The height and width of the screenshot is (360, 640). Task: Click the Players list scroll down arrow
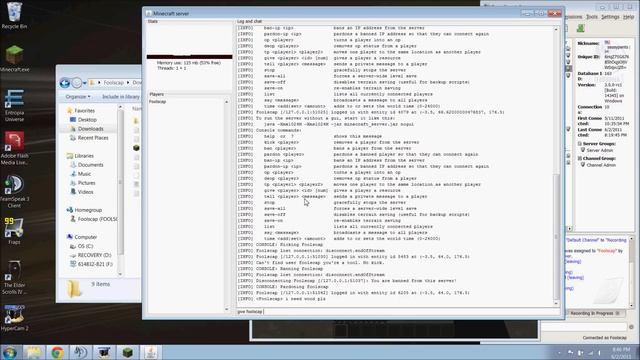[x=227, y=309]
